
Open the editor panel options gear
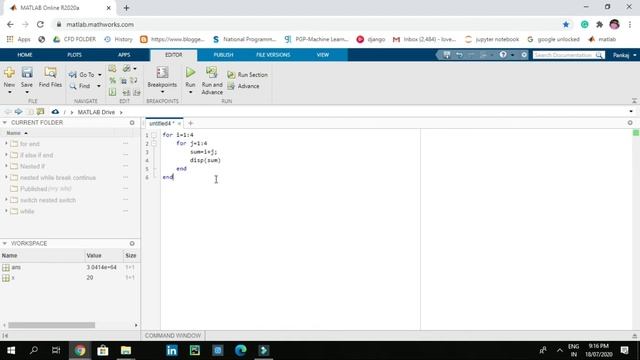pos(630,123)
